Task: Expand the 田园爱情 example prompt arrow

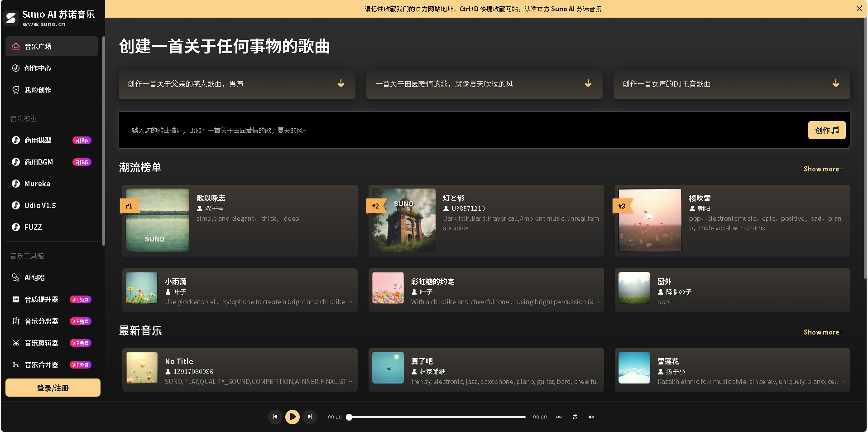Action: coord(588,83)
